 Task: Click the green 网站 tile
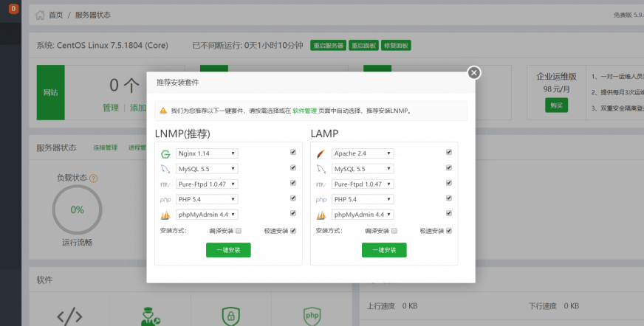50,92
